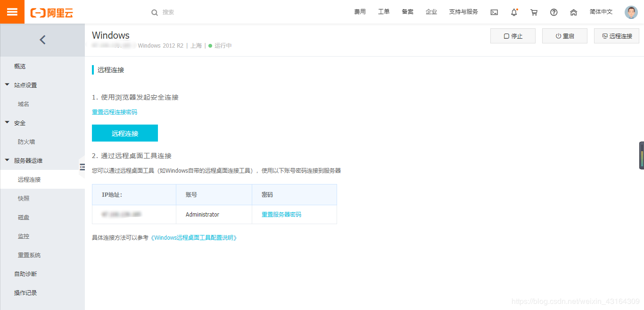Open the 工单 menu in top bar

384,12
